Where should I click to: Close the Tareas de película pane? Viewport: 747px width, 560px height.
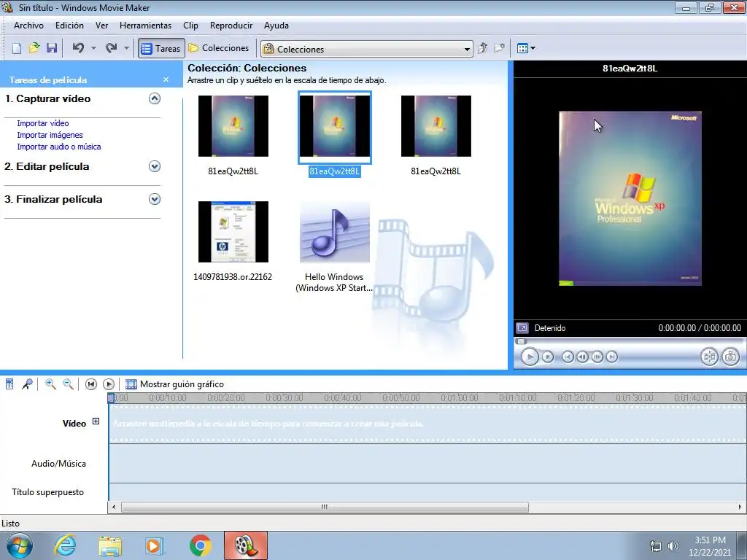[166, 79]
